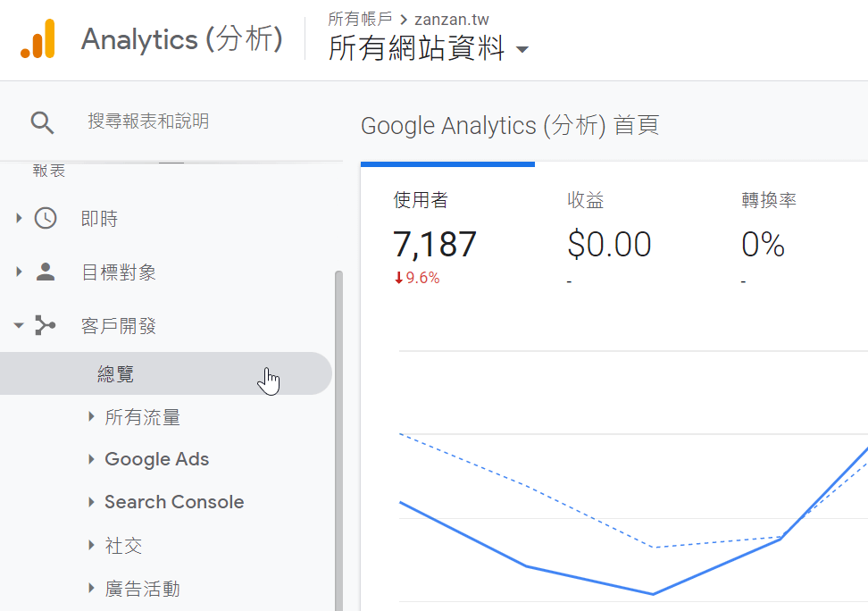Click the 9.6% decrease indicator

[x=417, y=278]
